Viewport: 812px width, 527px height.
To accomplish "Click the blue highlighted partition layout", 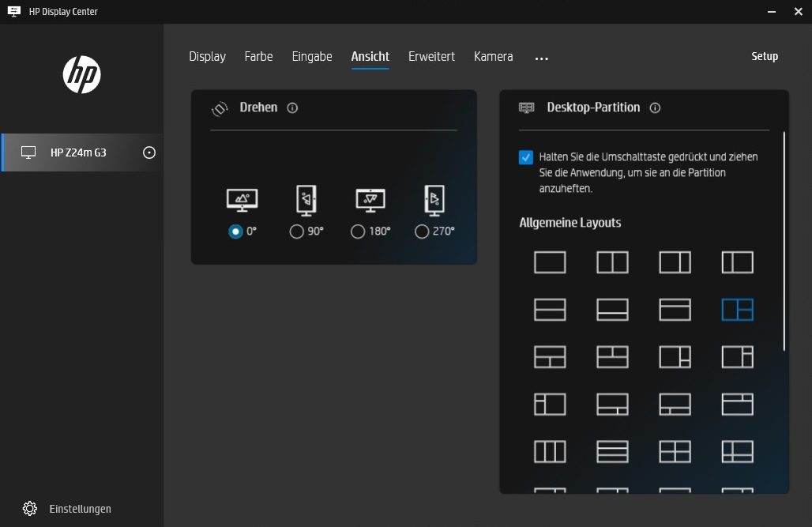I will (x=737, y=310).
